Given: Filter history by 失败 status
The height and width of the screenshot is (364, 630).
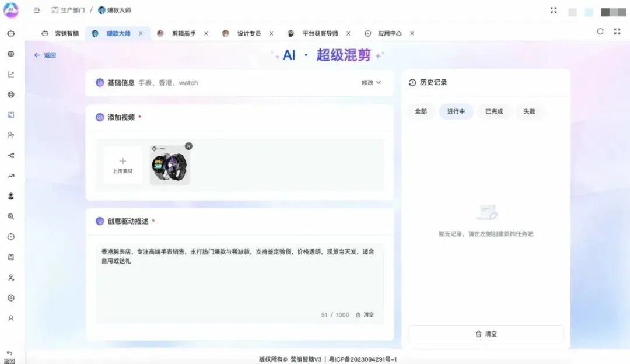Looking at the screenshot, I should [530, 111].
